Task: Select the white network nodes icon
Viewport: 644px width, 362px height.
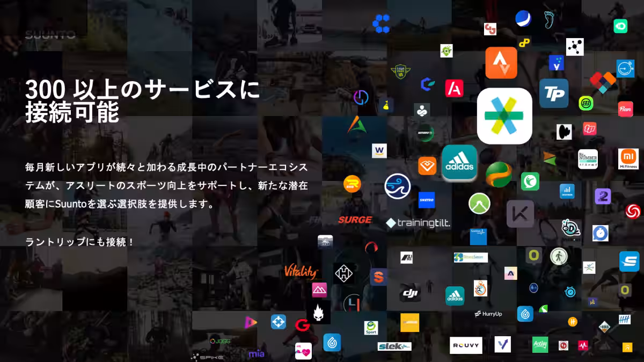Action: click(575, 47)
